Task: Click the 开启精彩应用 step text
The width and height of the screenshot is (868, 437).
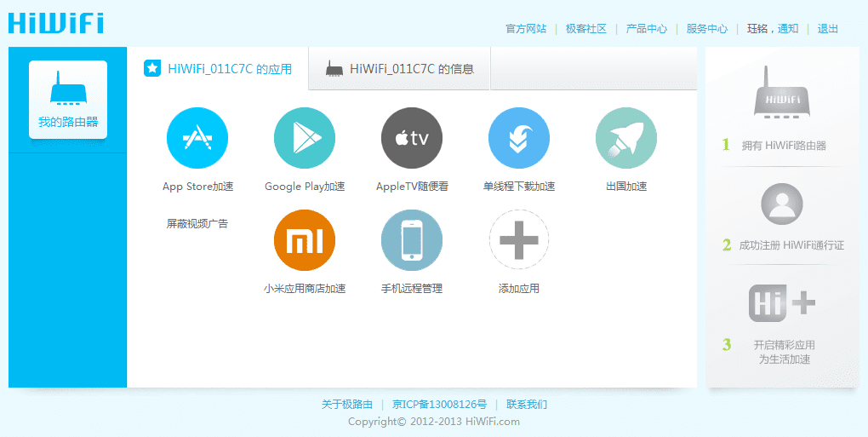Action: click(785, 345)
